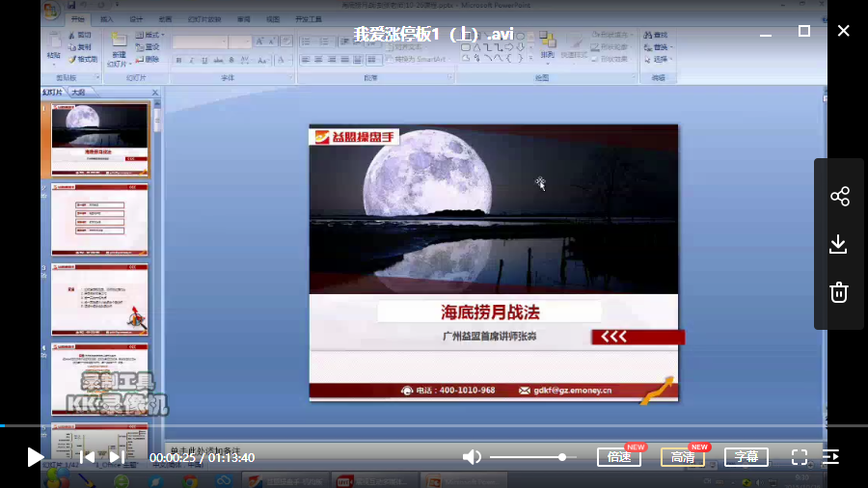Open the 形状效果 shape effects dropdown
Screen dimensions: 868x488
pos(611,59)
